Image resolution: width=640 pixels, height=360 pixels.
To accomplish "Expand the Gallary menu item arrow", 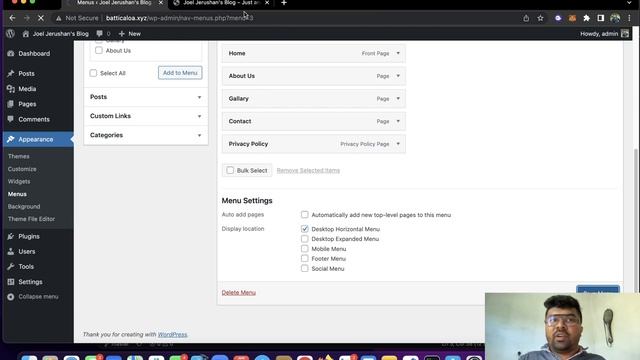I will (398, 98).
